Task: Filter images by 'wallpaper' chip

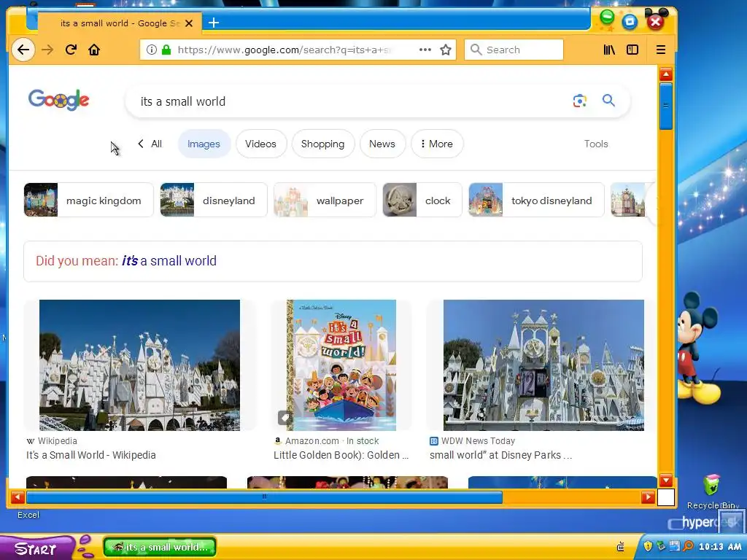Action: point(325,200)
